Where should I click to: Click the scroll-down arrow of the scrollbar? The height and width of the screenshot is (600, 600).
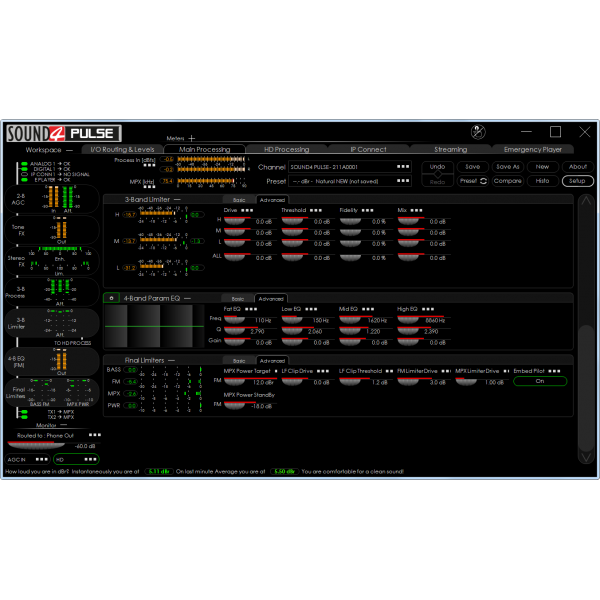point(586,457)
